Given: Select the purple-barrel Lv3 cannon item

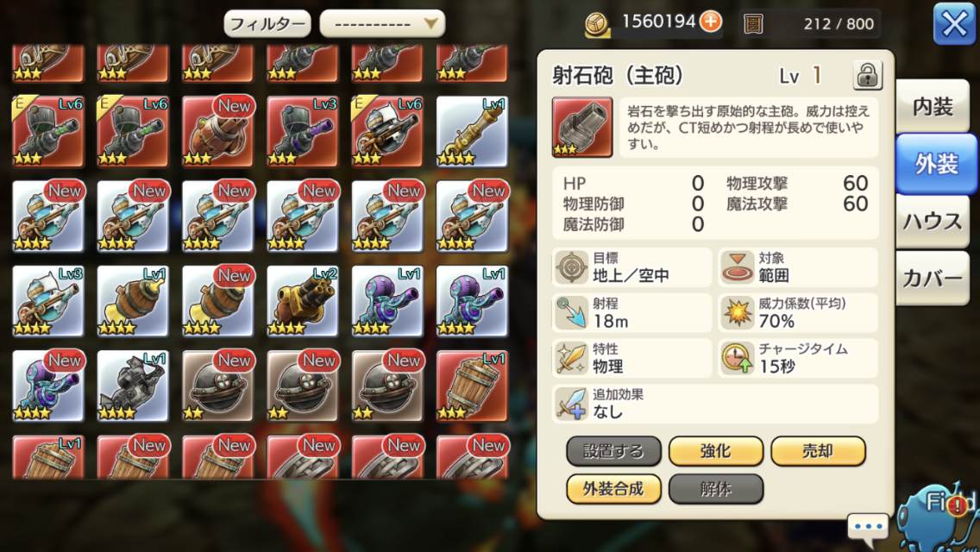Looking at the screenshot, I should (x=303, y=131).
